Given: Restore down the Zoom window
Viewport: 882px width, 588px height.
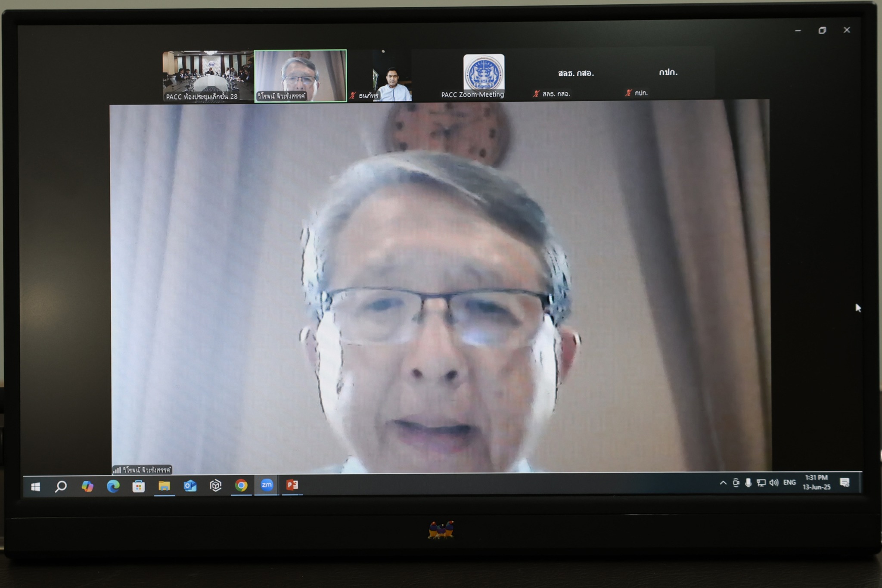Looking at the screenshot, I should 822,30.
